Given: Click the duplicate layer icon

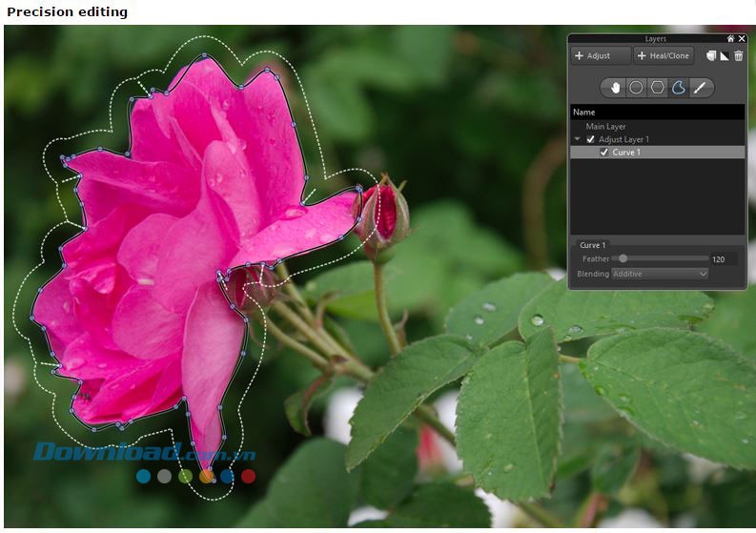Looking at the screenshot, I should [x=710, y=56].
